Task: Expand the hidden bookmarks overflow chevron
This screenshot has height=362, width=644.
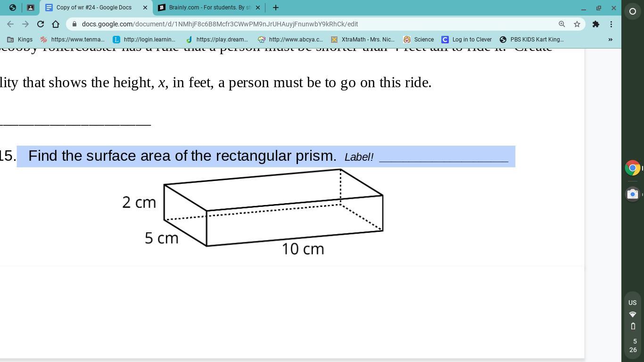Action: click(x=610, y=40)
